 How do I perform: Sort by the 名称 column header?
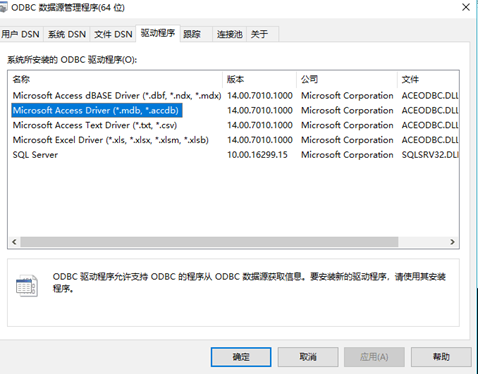tap(115, 79)
